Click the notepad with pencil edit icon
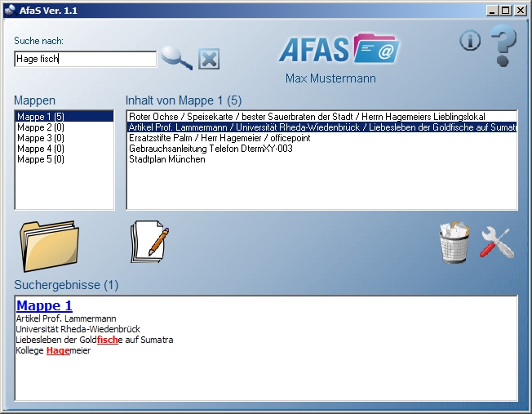The image size is (532, 414). [149, 243]
